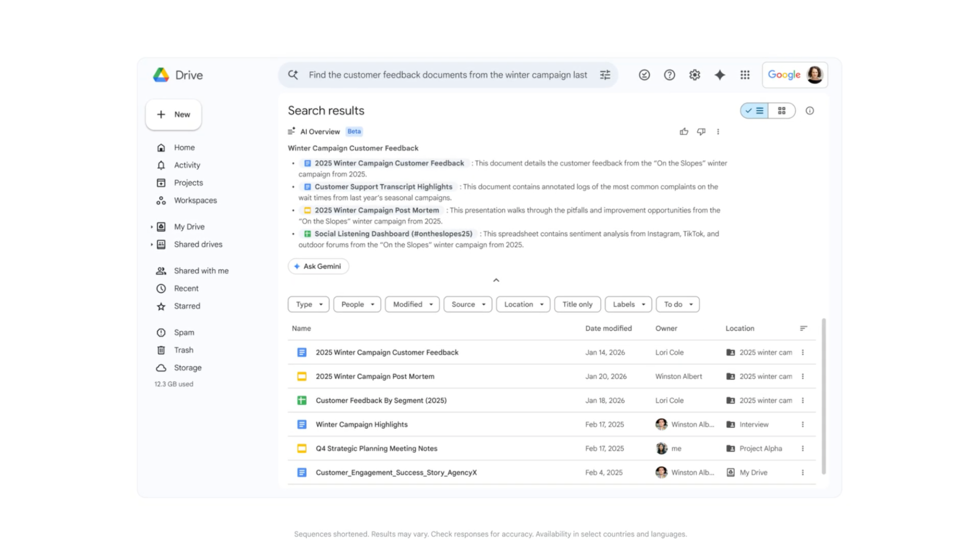This screenshot has height=551, width=980.
Task: Open the Activity section in the sidebar
Action: coord(187,165)
